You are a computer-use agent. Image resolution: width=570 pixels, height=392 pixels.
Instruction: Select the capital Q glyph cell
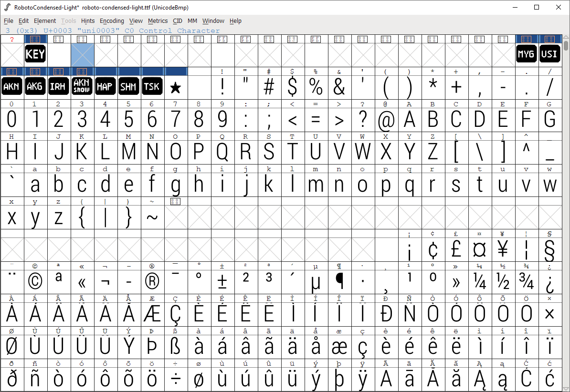pos(222,152)
